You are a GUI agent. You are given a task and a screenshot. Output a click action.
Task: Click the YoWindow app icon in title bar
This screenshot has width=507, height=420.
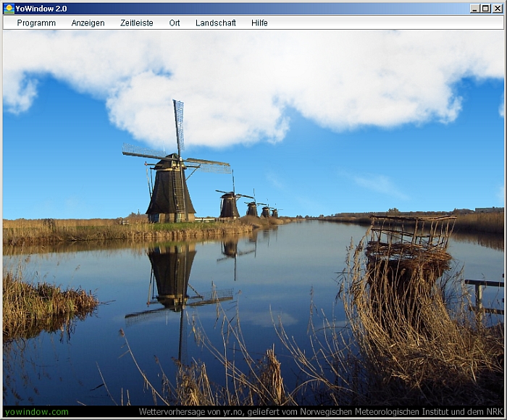click(x=9, y=9)
